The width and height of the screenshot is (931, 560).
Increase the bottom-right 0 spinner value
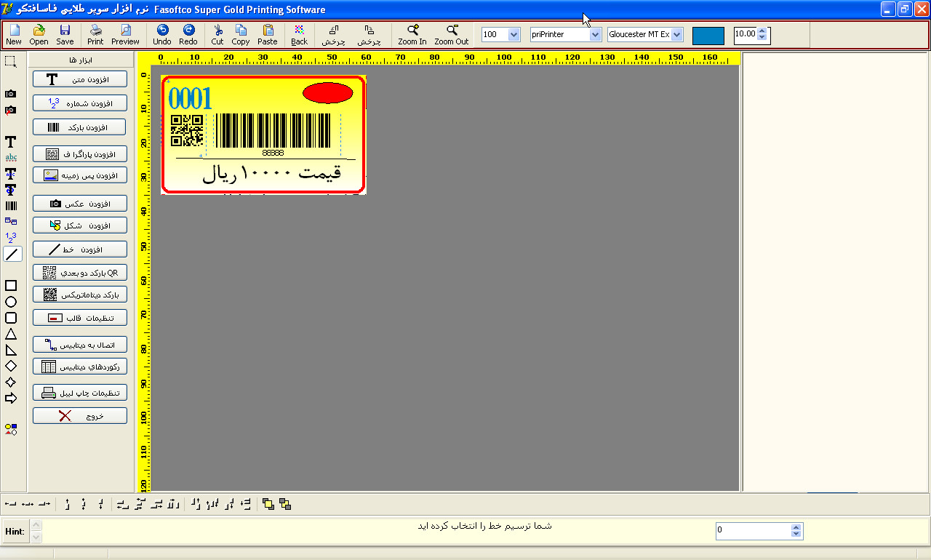click(796, 528)
